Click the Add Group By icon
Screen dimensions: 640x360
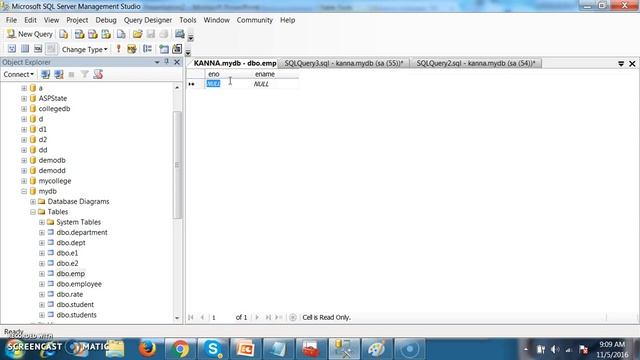click(x=147, y=49)
